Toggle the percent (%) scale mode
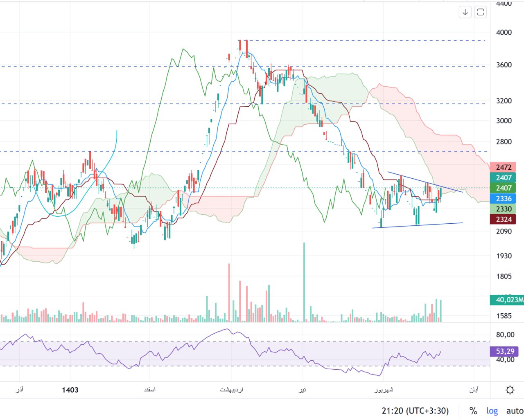This screenshot has height=420, width=524. tap(473, 411)
